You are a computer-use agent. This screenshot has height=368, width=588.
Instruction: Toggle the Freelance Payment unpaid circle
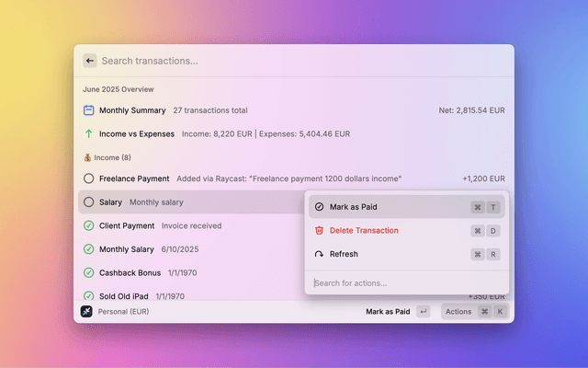click(x=89, y=178)
